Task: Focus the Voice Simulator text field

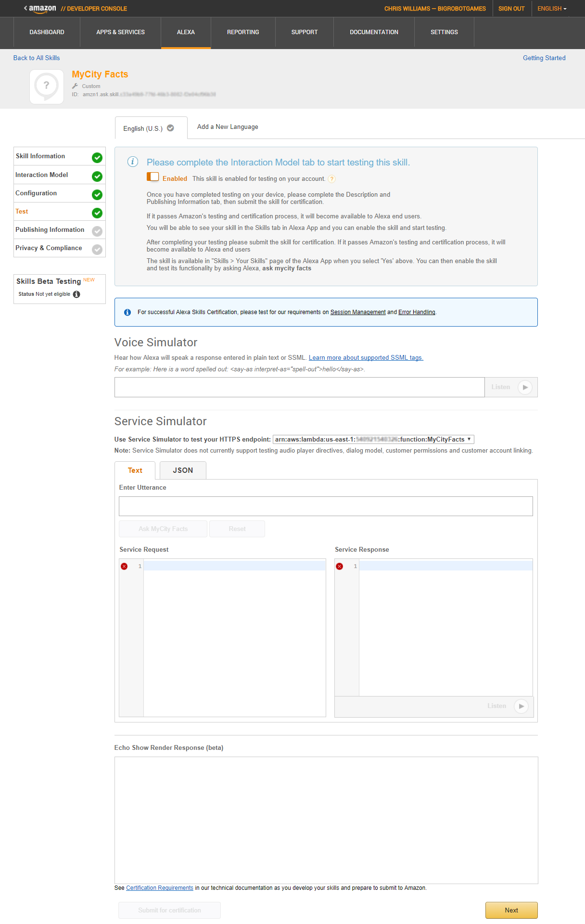Action: [x=299, y=387]
